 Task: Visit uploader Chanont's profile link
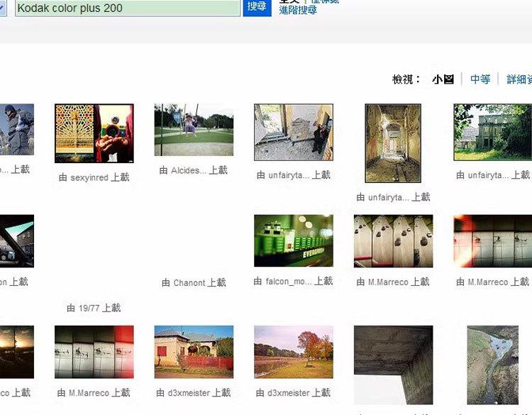[189, 282]
